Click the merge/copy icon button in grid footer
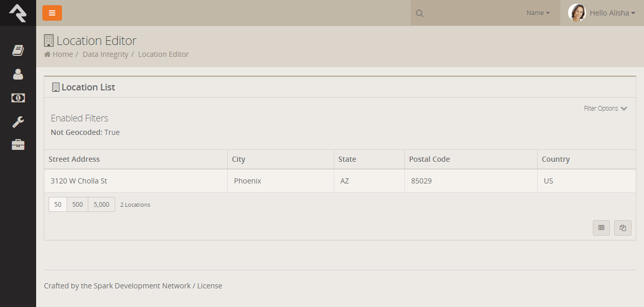 click(x=622, y=228)
